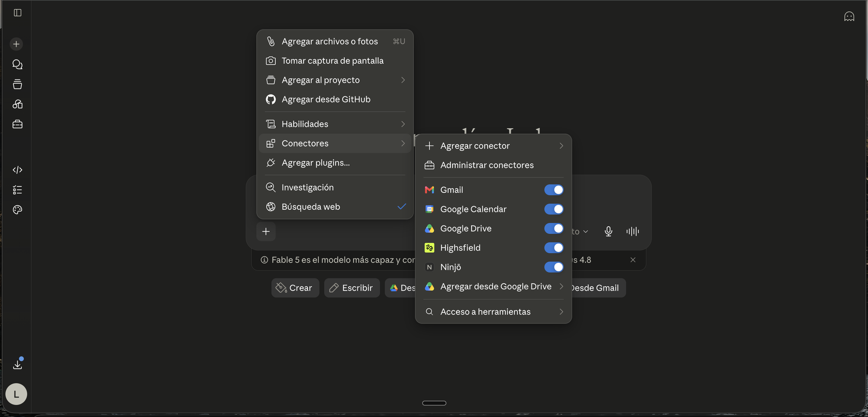Expand Acceso a herramientas submenu

tap(493, 312)
